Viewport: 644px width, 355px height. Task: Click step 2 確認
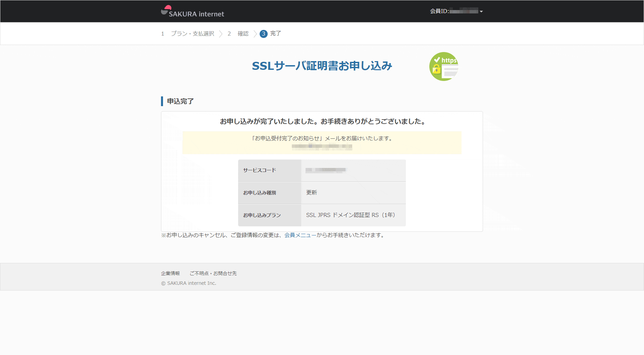point(238,34)
